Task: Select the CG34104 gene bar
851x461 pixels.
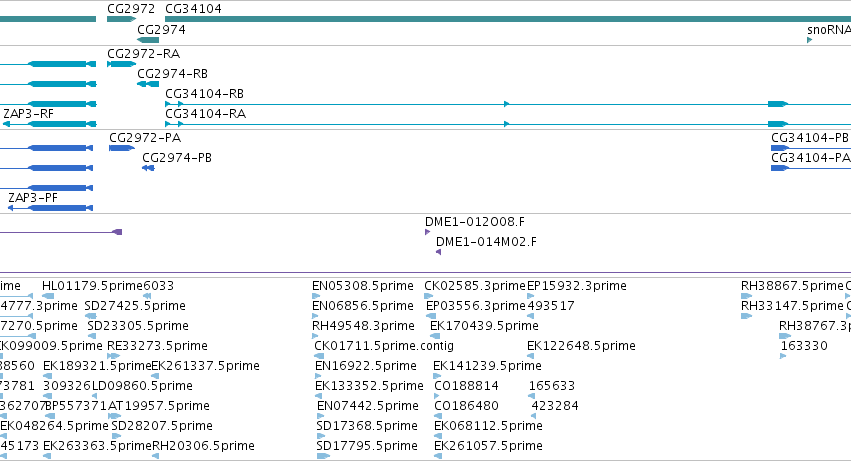Action: (508, 19)
